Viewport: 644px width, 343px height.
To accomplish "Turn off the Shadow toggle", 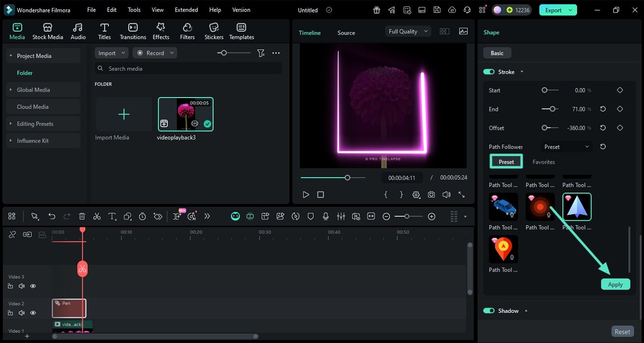I will click(489, 311).
